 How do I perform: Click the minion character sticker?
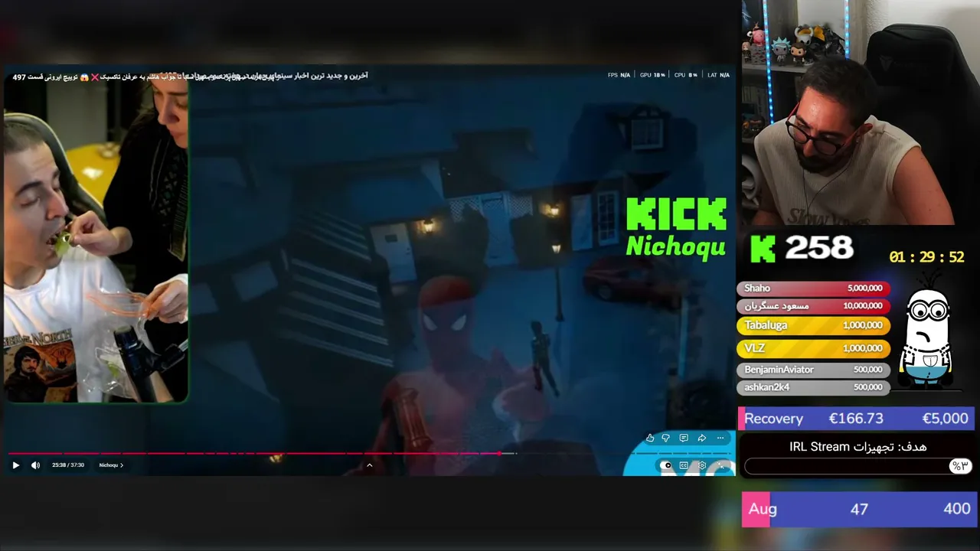927,332
